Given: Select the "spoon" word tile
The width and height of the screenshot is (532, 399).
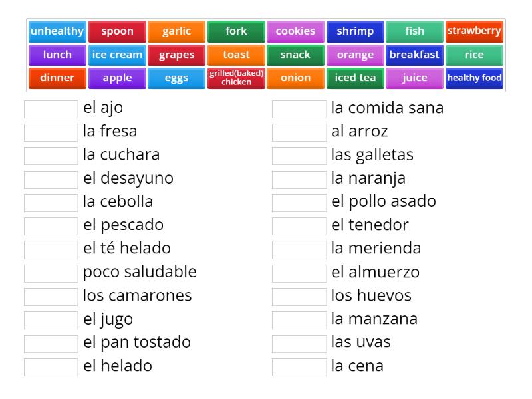Looking at the screenshot, I should point(117,31).
